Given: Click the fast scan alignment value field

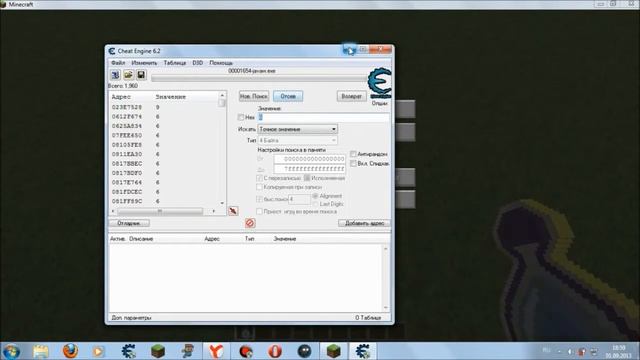Looking at the screenshot, I should [x=299, y=199].
